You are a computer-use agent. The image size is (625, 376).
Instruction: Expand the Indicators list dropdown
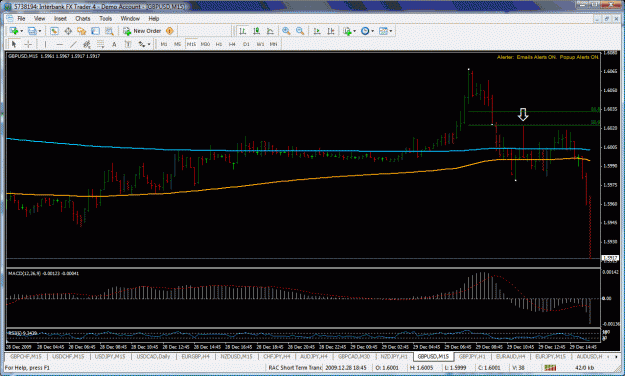pyautogui.click(x=354, y=31)
